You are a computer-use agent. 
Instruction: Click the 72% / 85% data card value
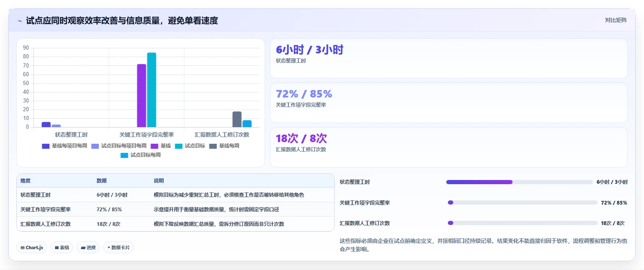pyautogui.click(x=304, y=94)
